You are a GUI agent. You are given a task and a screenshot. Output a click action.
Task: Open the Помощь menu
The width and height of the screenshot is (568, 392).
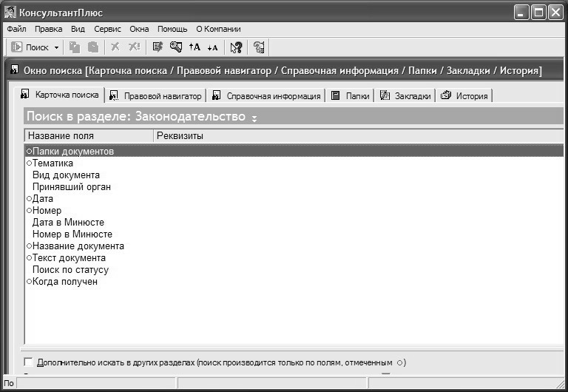(x=172, y=29)
